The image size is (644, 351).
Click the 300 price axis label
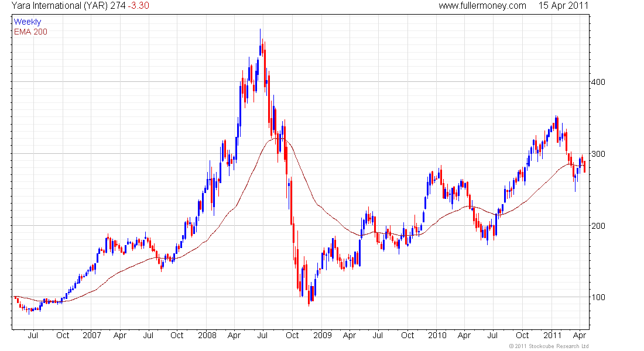coord(598,154)
